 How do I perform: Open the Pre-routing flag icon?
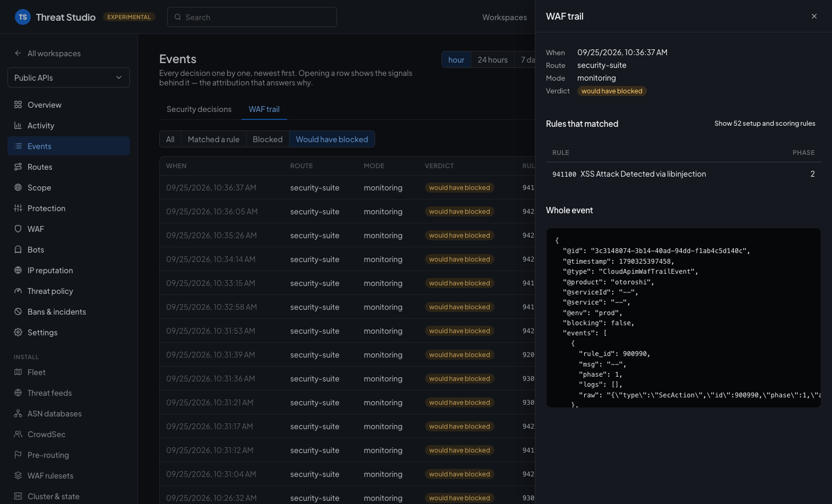[18, 455]
